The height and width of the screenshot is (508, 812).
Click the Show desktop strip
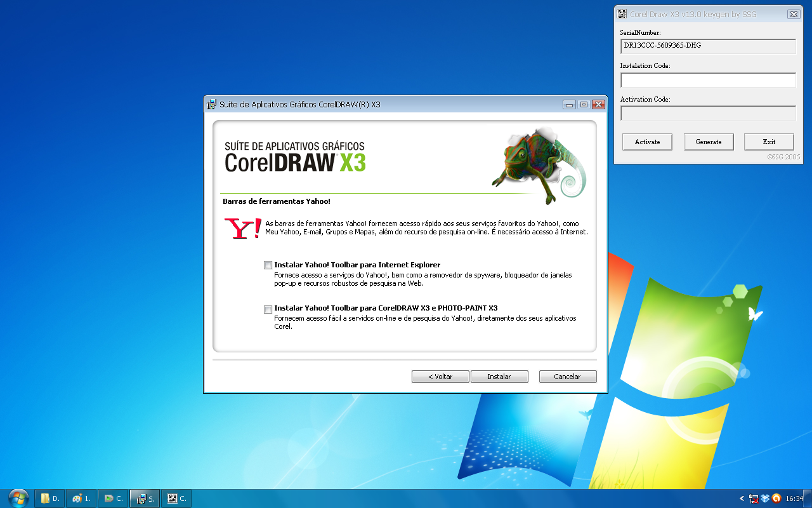point(809,498)
